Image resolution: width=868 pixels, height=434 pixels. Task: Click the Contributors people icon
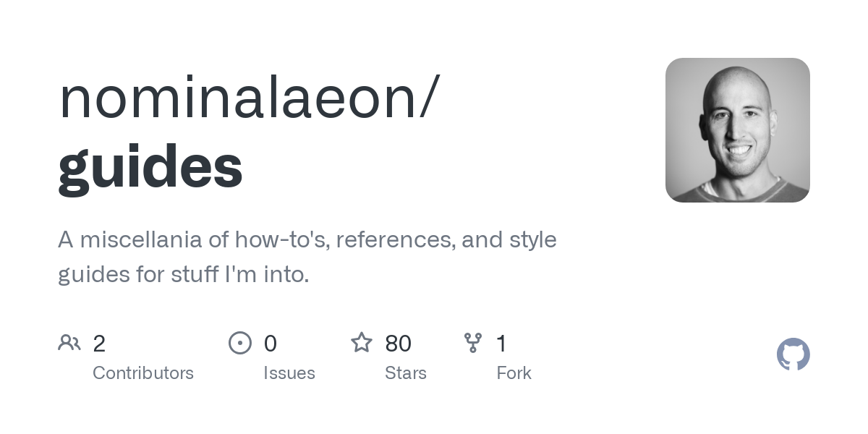coord(69,342)
